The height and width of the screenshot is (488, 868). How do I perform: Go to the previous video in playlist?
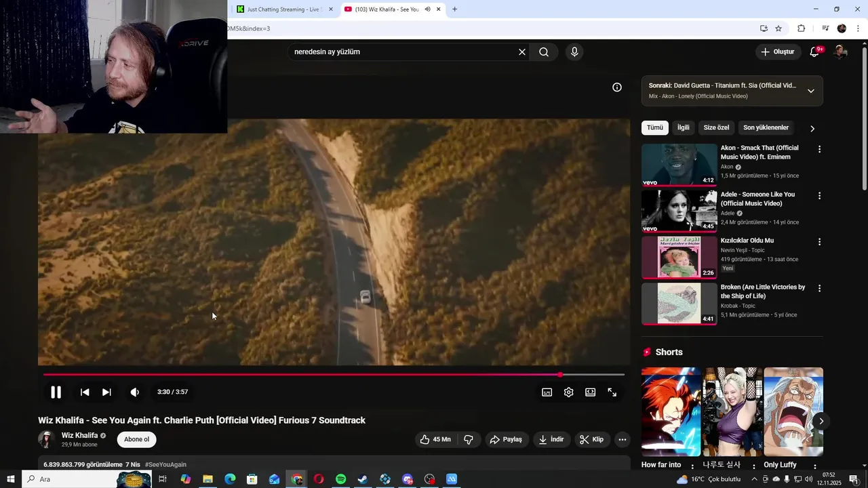pyautogui.click(x=85, y=392)
